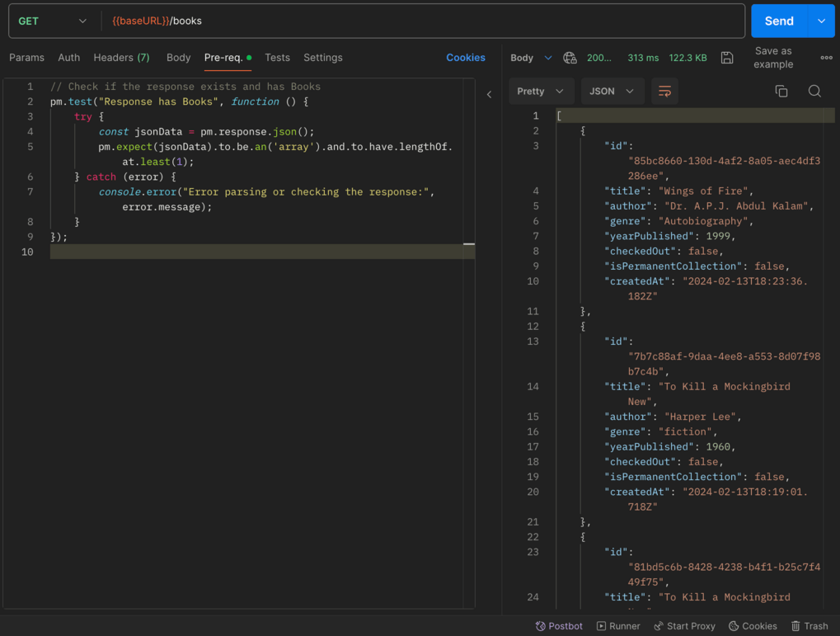The width and height of the screenshot is (840, 636).
Task: Open the JSON format dropdown
Action: [612, 92]
